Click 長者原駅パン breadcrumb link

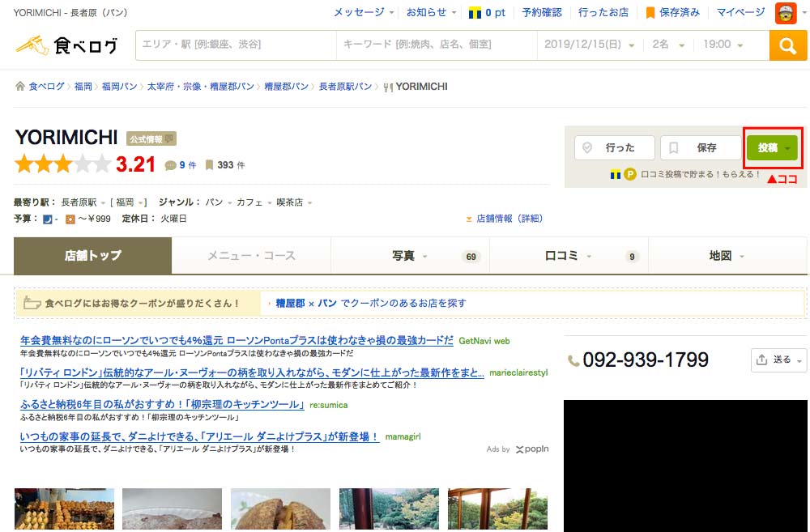pyautogui.click(x=345, y=87)
